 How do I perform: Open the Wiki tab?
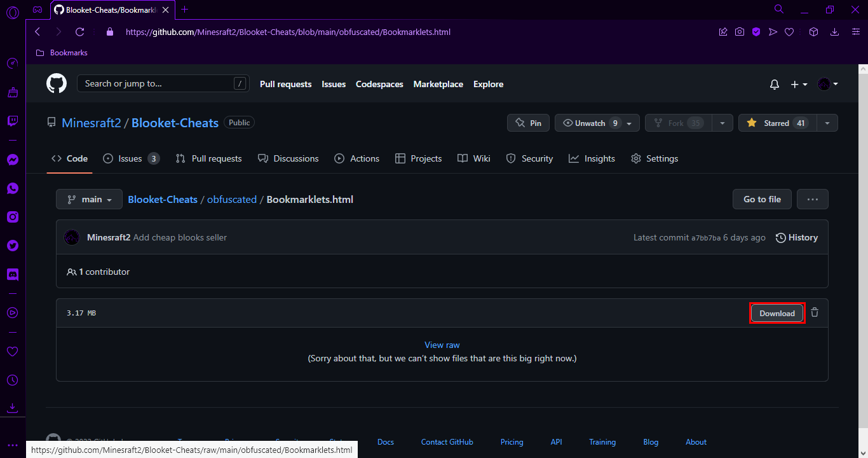474,158
